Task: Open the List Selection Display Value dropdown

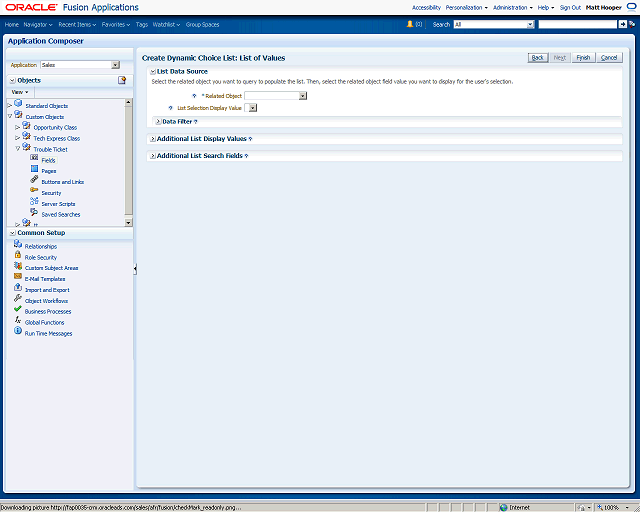Action: (x=253, y=108)
